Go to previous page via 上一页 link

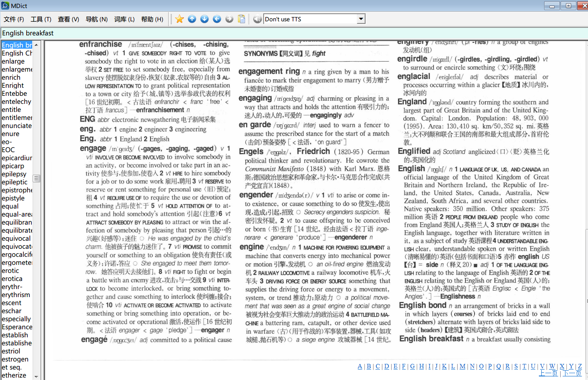(x=549, y=373)
